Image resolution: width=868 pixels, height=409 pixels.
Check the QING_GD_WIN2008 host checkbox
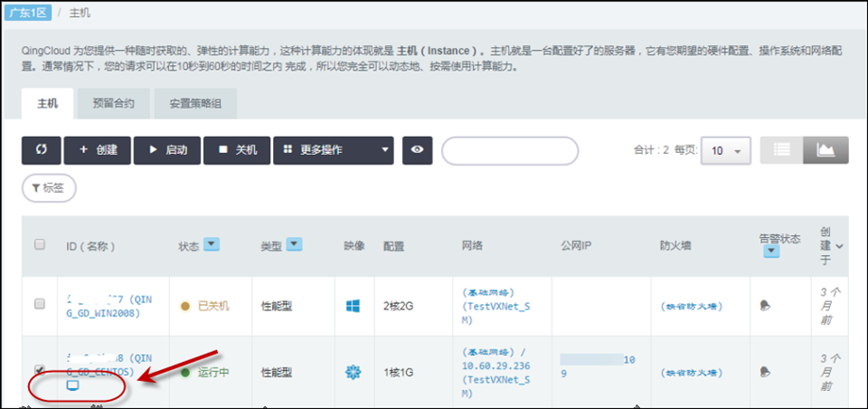coord(40,305)
